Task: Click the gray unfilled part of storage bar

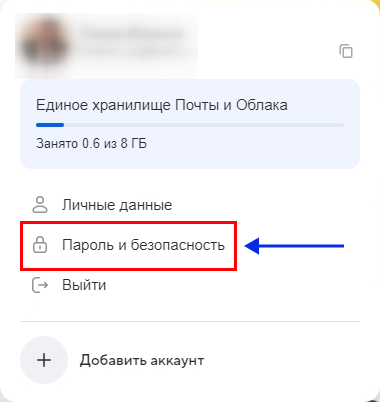Action: (x=204, y=125)
